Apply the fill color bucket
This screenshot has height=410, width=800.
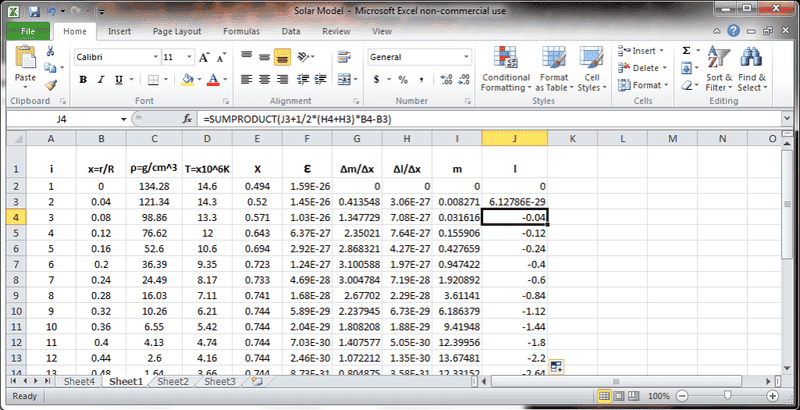pos(187,80)
